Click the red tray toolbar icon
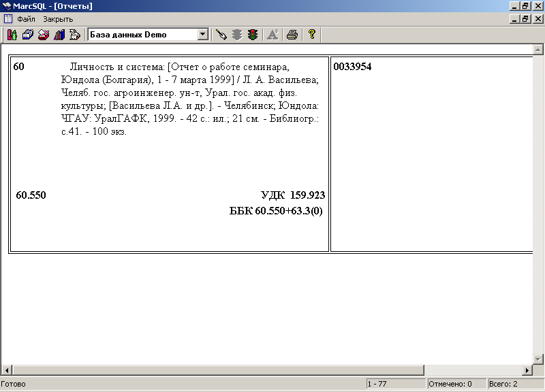This screenshot has height=392, width=545. coord(43,35)
